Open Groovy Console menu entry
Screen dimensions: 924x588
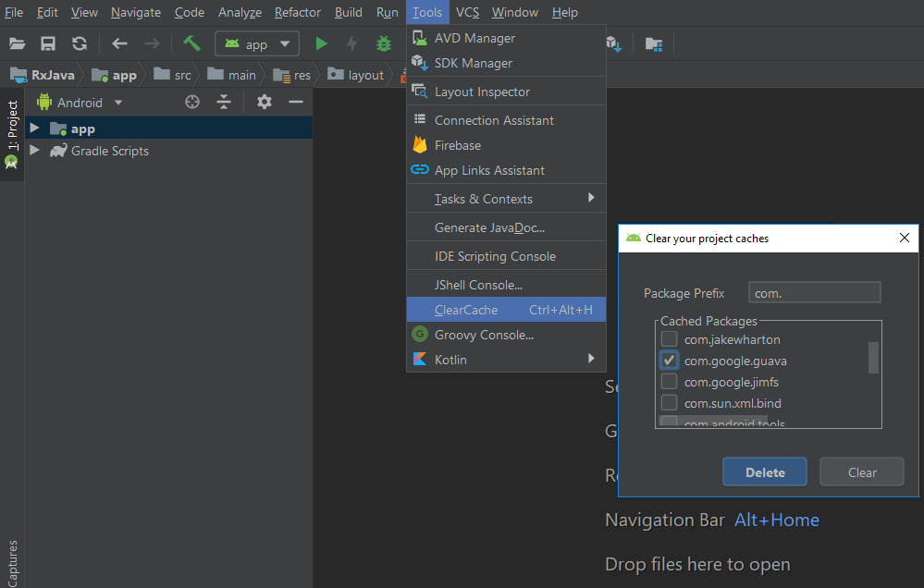(x=506, y=335)
